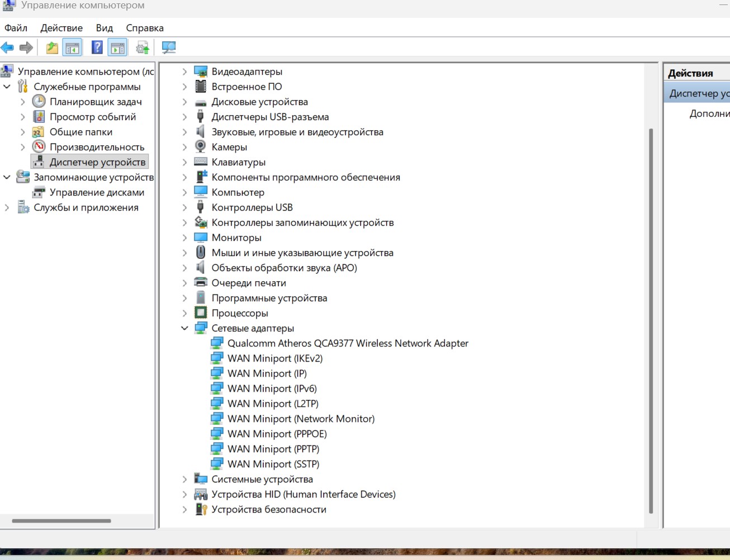Click the Устройства безопасности key icon
Screen dimensions: 730x560
(201, 509)
